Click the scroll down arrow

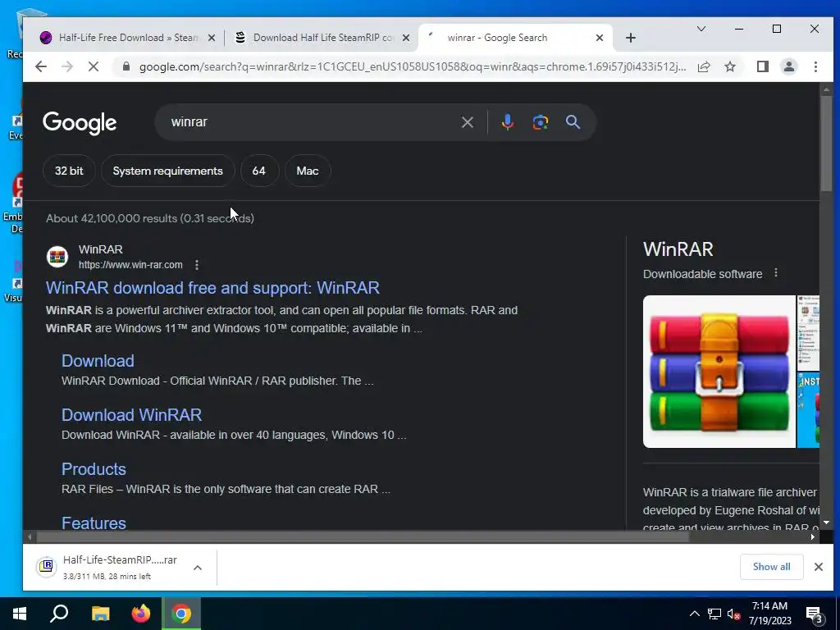(826, 523)
